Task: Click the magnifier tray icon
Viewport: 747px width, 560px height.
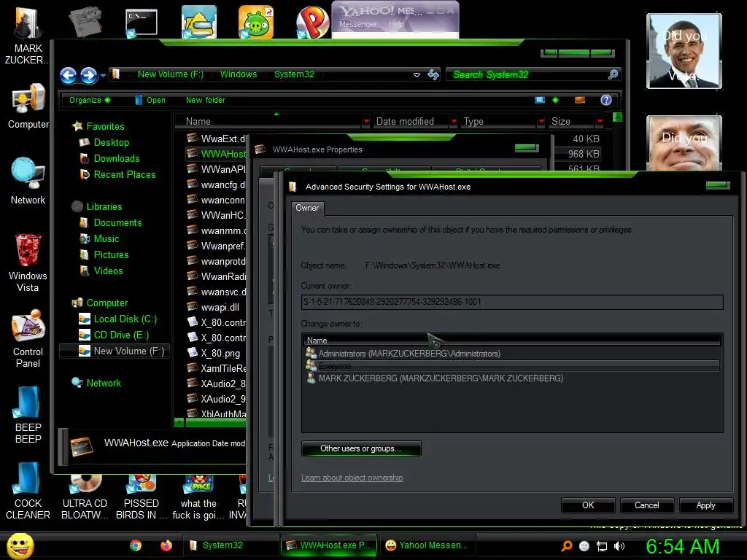Action: point(567,546)
